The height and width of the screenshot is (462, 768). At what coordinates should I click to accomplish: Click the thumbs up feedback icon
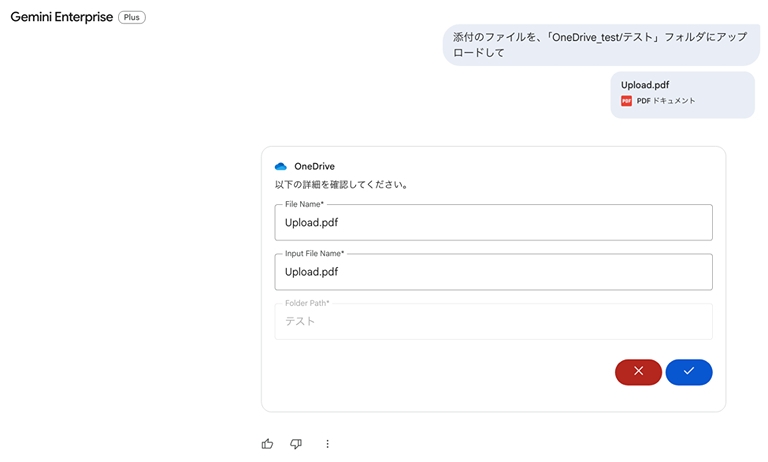[267, 444]
